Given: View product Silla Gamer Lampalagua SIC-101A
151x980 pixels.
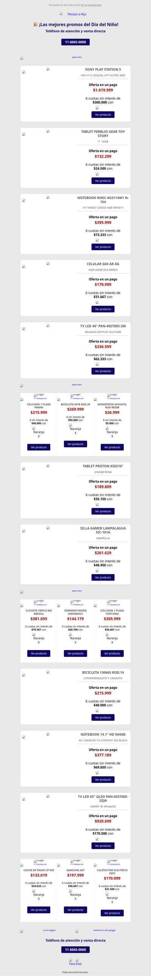Looking at the screenshot, I should [103, 577].
